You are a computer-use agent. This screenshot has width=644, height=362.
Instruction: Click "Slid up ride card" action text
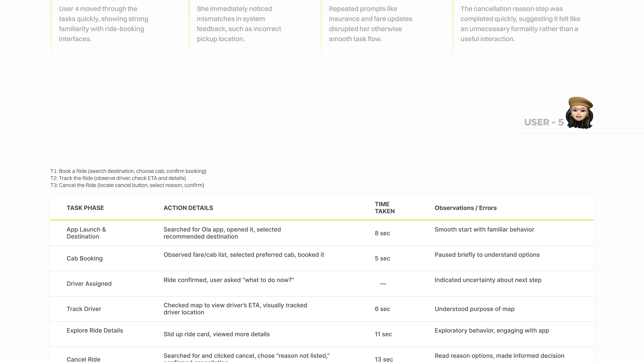coord(217,334)
